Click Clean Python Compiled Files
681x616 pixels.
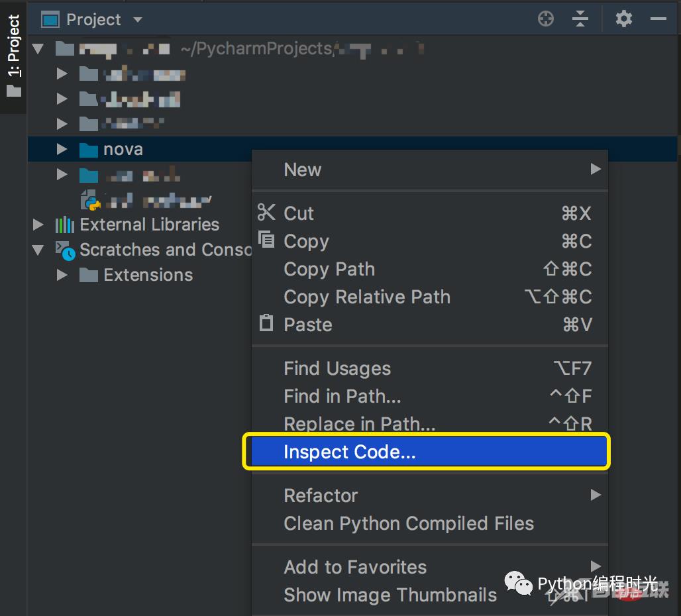pyautogui.click(x=409, y=523)
